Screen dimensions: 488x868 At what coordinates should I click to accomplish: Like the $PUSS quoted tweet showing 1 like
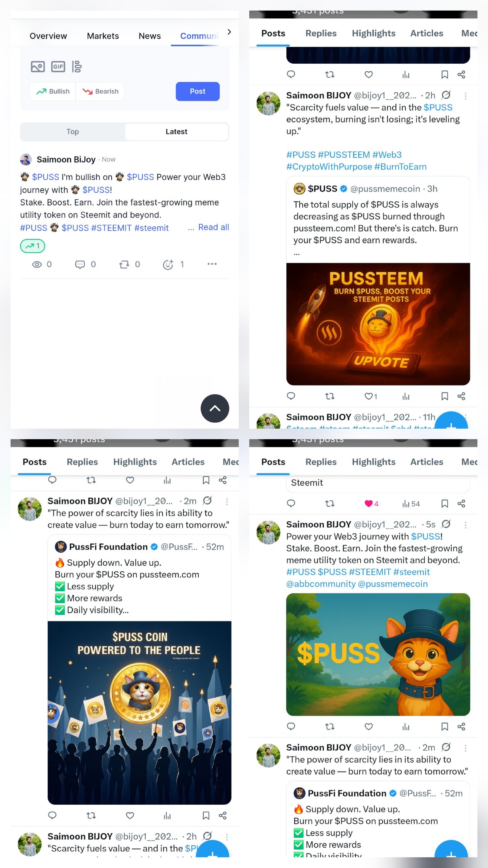point(370,396)
